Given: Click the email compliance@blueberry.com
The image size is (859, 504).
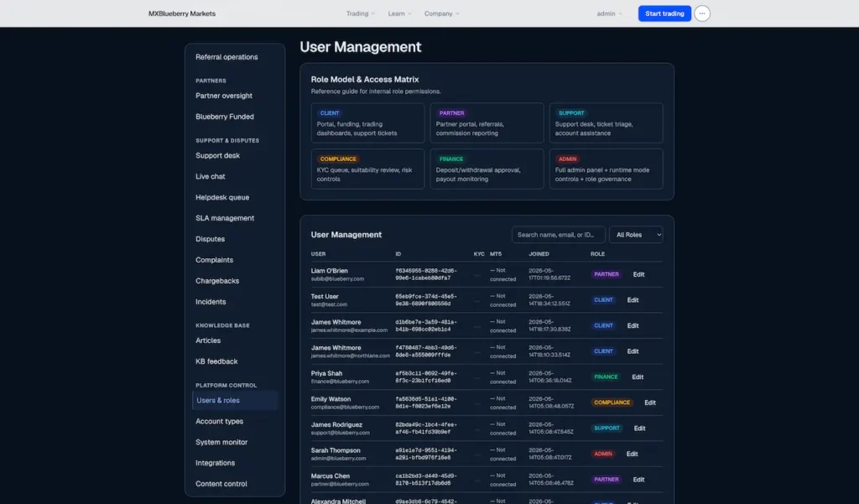Looking at the screenshot, I should (345, 407).
